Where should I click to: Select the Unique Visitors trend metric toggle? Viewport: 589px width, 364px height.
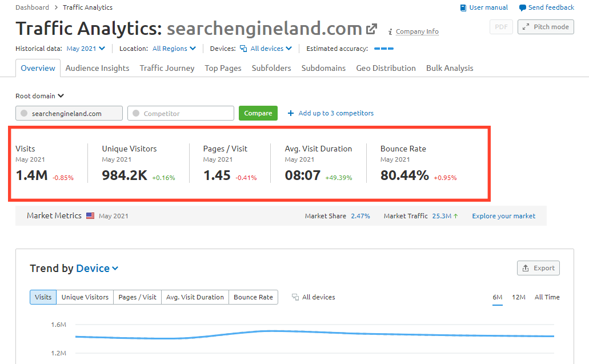(x=85, y=297)
